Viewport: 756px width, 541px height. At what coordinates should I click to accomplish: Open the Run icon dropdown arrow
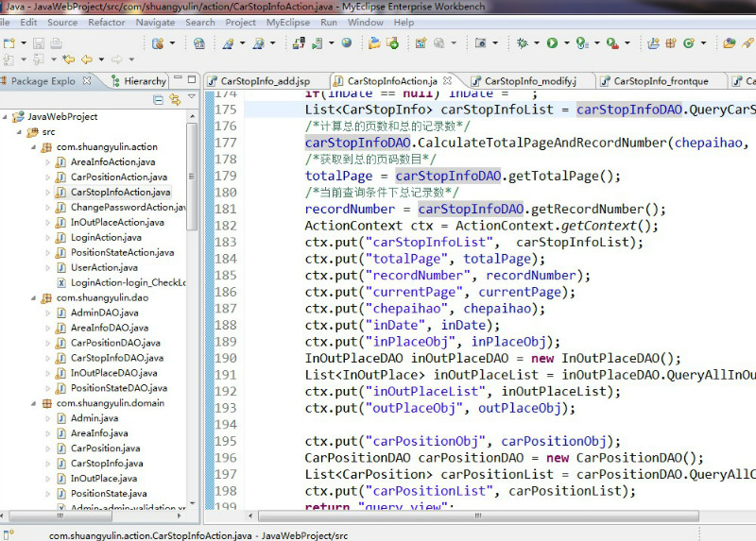[566, 43]
